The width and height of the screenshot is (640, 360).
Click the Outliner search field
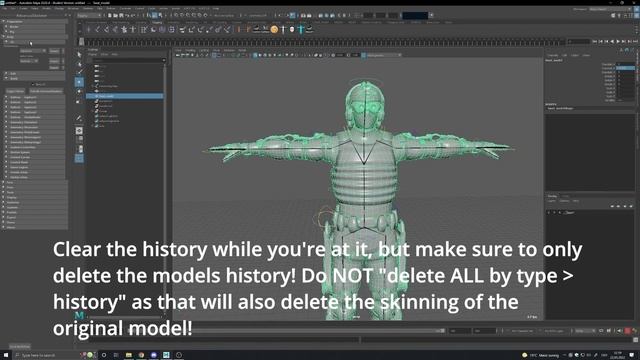(x=127, y=60)
